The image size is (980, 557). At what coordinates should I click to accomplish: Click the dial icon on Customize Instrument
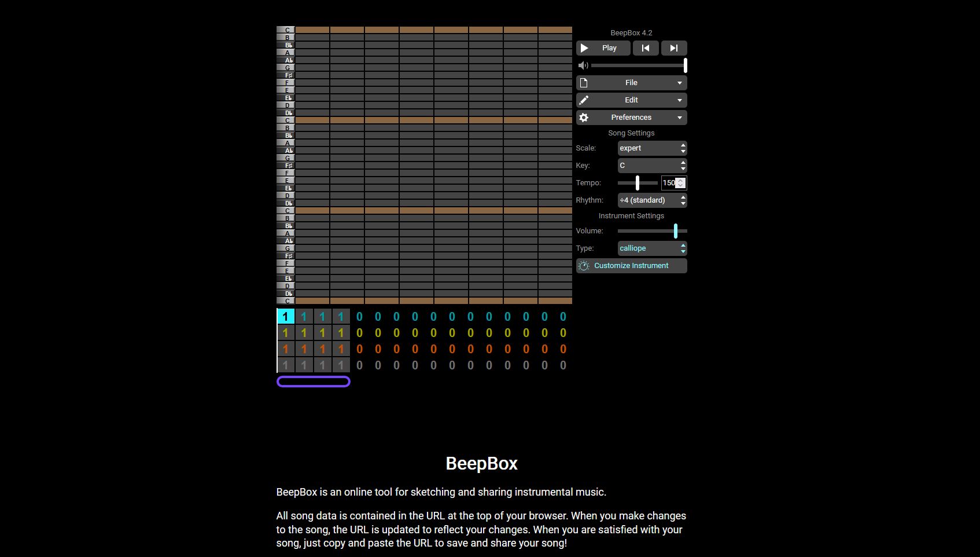tap(584, 266)
